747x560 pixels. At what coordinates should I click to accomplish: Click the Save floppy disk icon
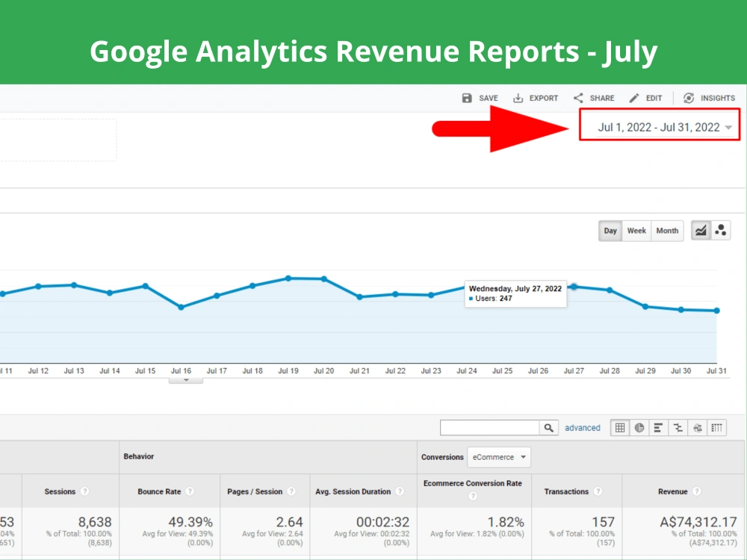467,98
